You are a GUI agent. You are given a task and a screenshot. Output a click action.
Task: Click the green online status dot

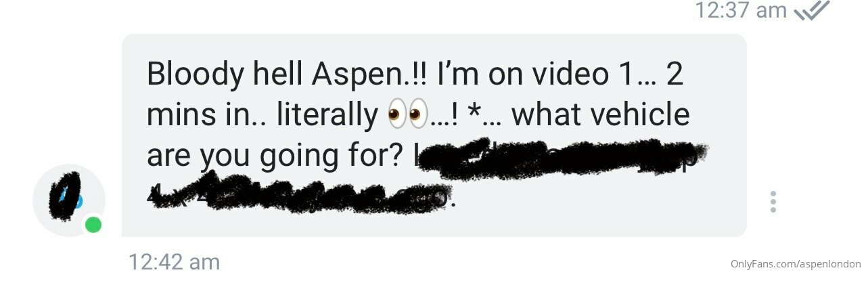93,225
